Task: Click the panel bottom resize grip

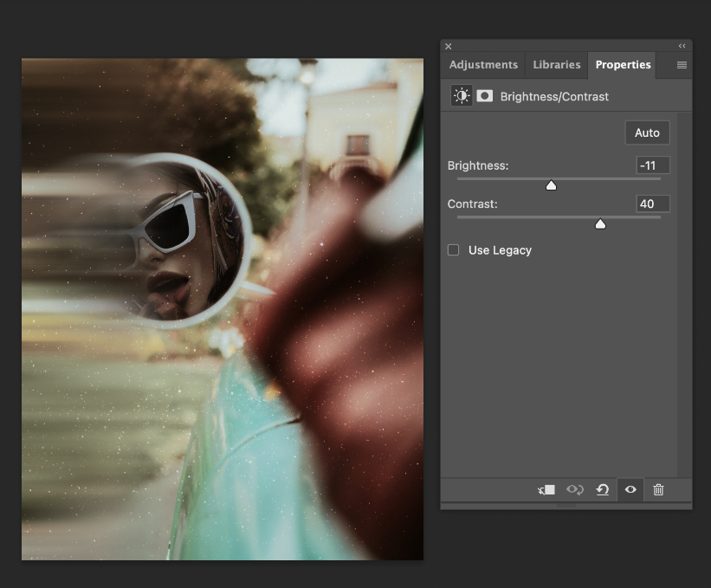Action: tap(566, 506)
